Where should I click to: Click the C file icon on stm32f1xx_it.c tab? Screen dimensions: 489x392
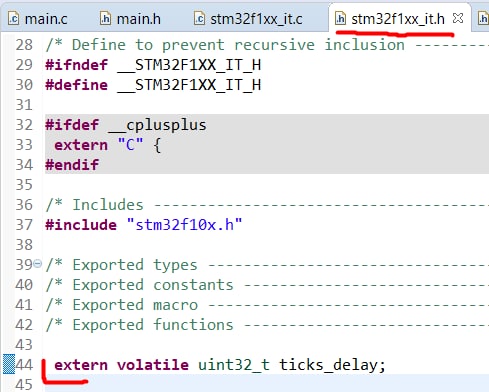(200, 19)
